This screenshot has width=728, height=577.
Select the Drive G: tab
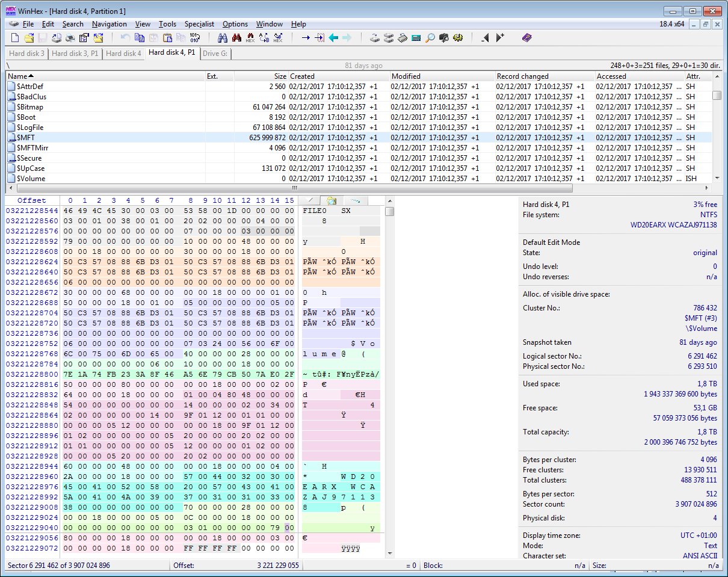click(215, 54)
